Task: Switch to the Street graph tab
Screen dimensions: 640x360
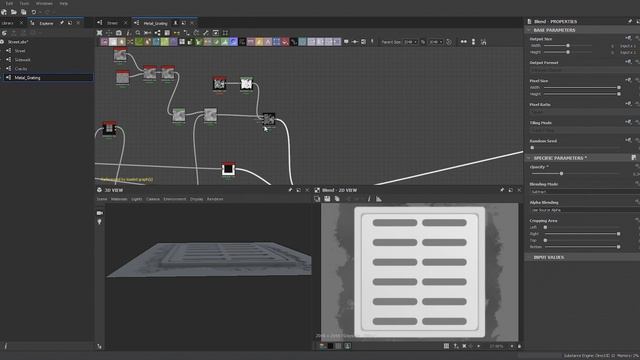Action: (x=112, y=23)
